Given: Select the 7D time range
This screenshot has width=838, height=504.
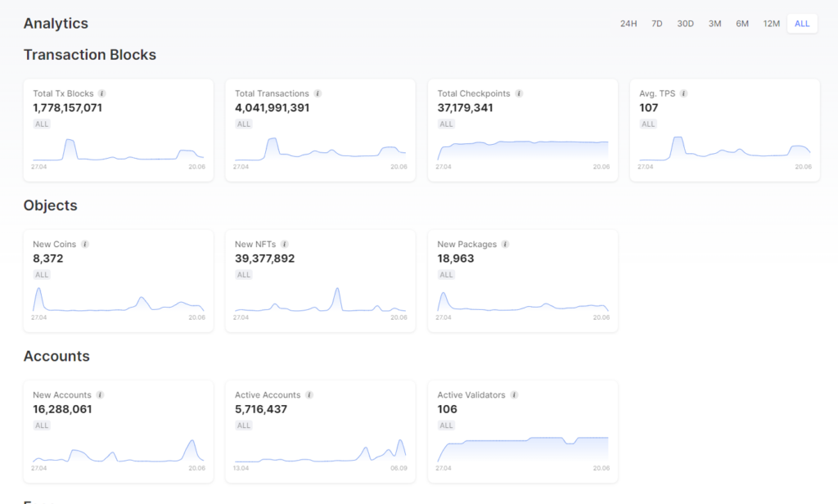Looking at the screenshot, I should 657,24.
